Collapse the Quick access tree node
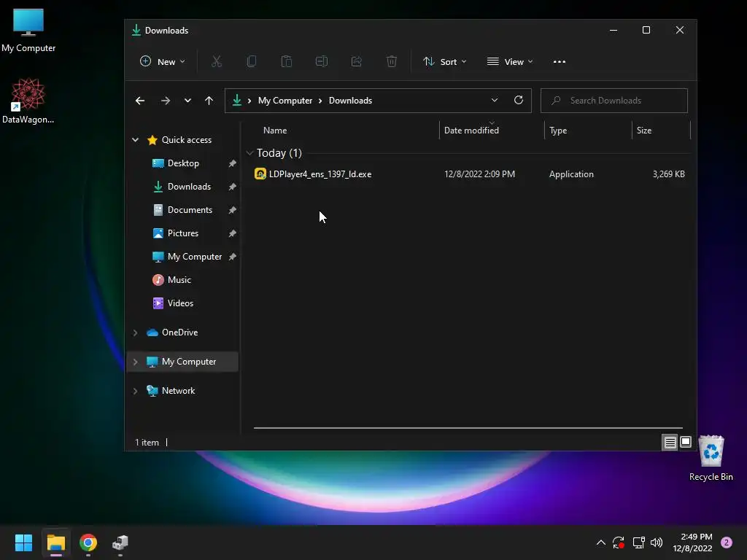The height and width of the screenshot is (560, 747). click(x=135, y=139)
